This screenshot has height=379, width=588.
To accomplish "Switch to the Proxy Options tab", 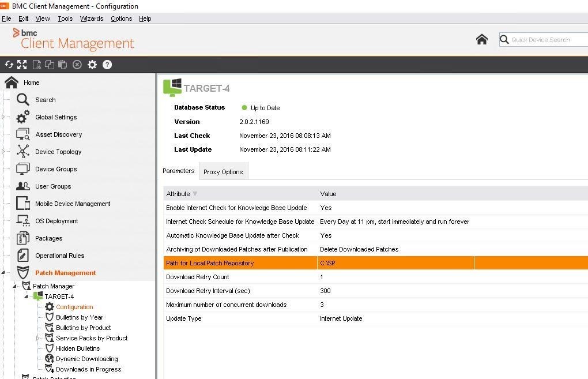I will [223, 172].
